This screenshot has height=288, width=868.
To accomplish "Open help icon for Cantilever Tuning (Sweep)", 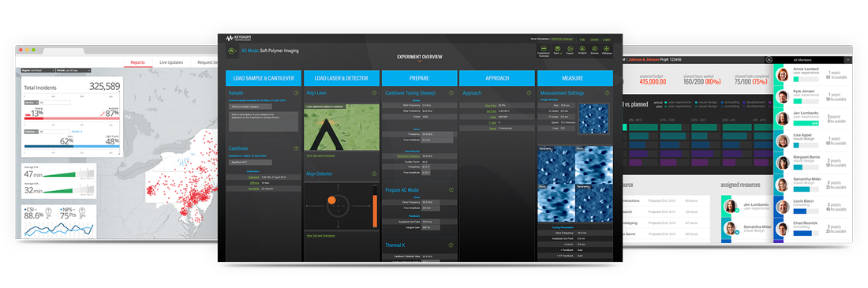I will click(x=451, y=93).
